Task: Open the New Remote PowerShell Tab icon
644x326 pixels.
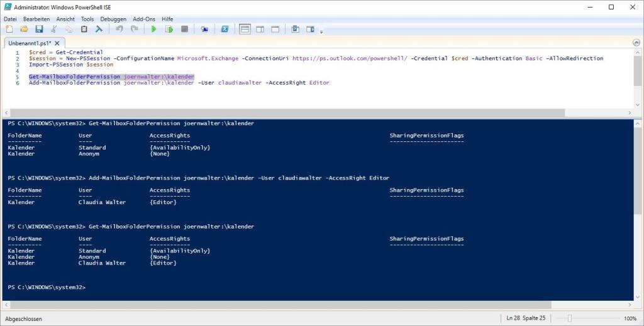Action: point(204,29)
